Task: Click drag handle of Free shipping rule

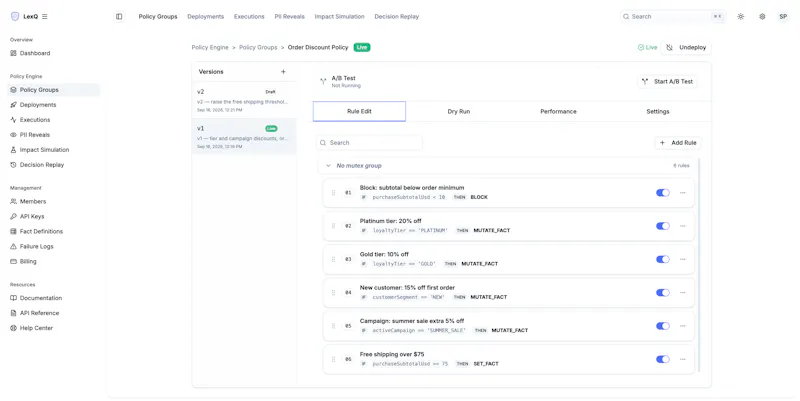Action: [334, 359]
